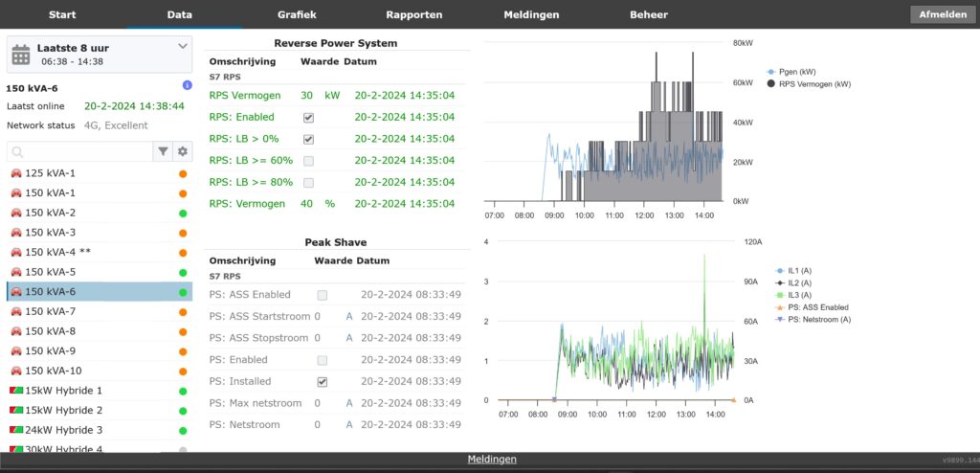The image size is (980, 473).
Task: Switch to the Grafiek tab
Action: pos(297,15)
